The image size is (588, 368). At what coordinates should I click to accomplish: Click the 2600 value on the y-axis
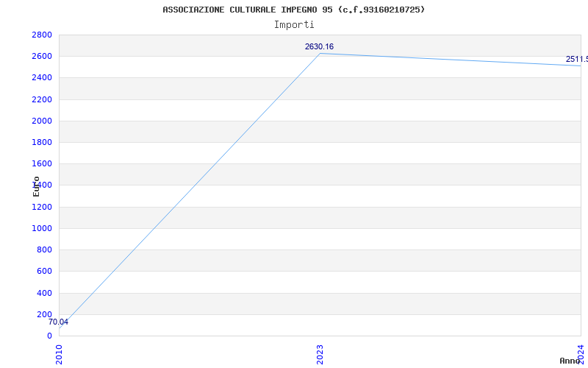tap(42, 57)
